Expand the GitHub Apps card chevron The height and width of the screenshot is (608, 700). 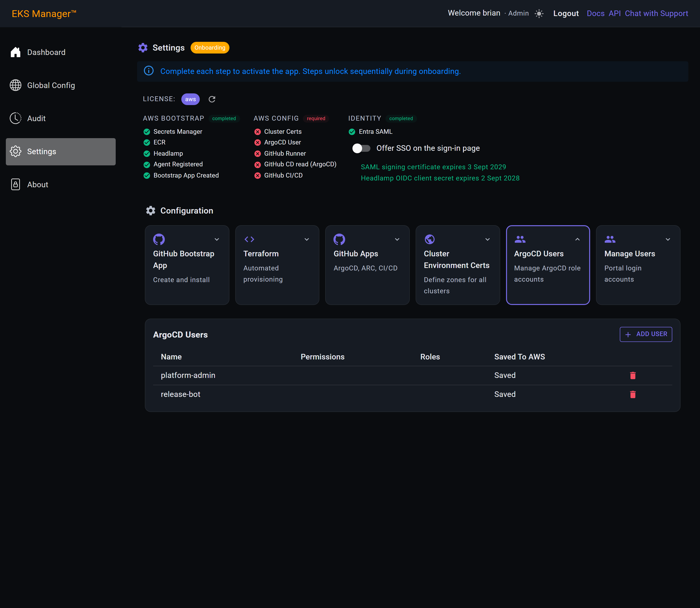pyautogui.click(x=397, y=239)
